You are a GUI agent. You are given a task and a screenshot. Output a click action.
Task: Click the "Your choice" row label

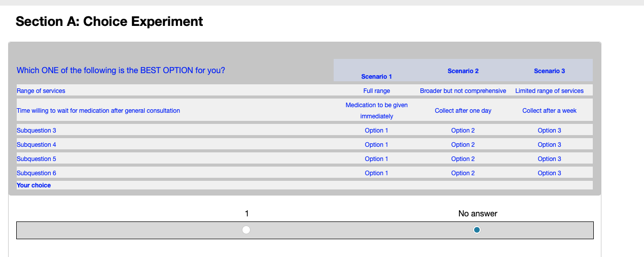pos(34,185)
